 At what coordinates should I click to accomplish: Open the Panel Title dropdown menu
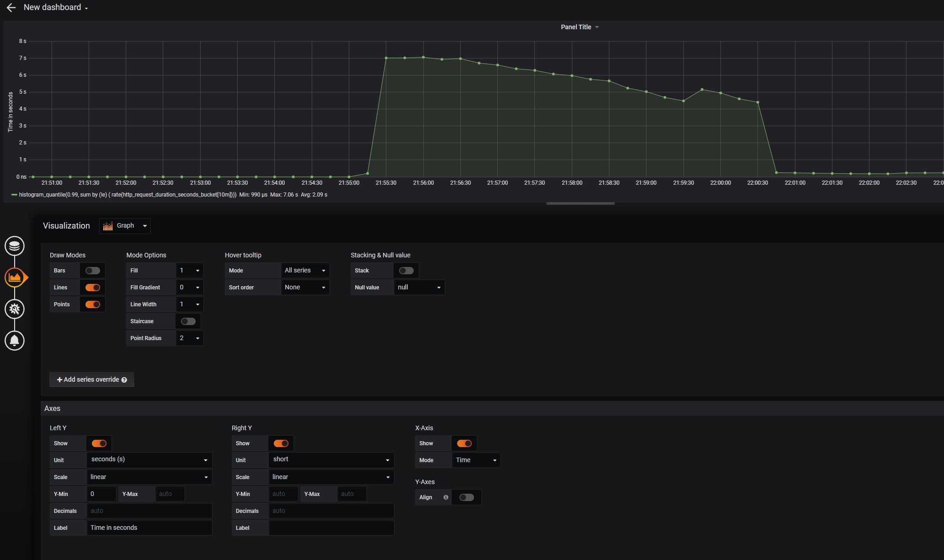580,27
